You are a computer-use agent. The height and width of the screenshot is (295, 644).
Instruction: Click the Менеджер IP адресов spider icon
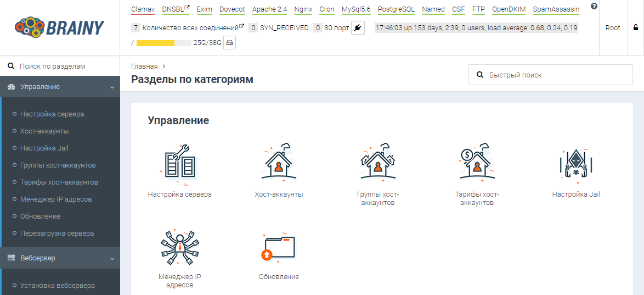pos(179,247)
